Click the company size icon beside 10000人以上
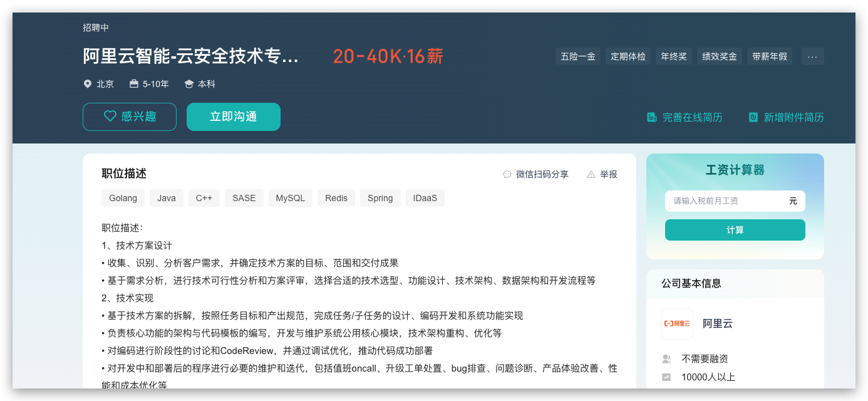 (x=666, y=377)
